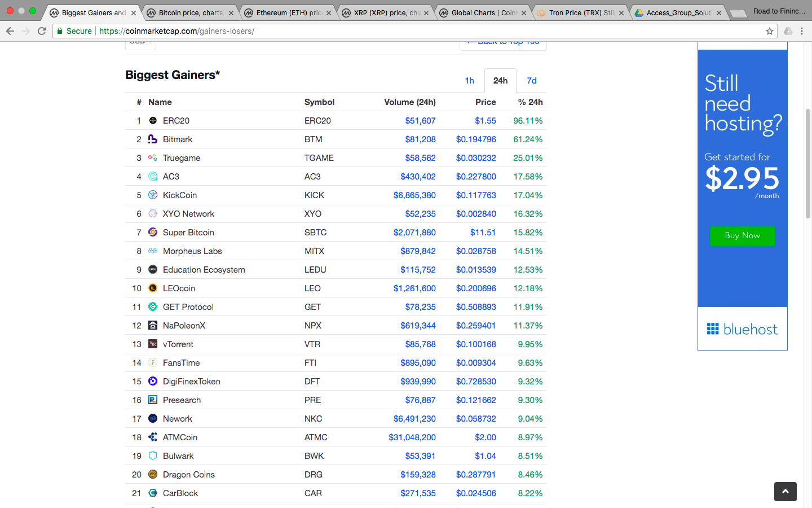812x508 pixels.
Task: Click the LEOcoin price $0.200696
Action: coord(476,288)
